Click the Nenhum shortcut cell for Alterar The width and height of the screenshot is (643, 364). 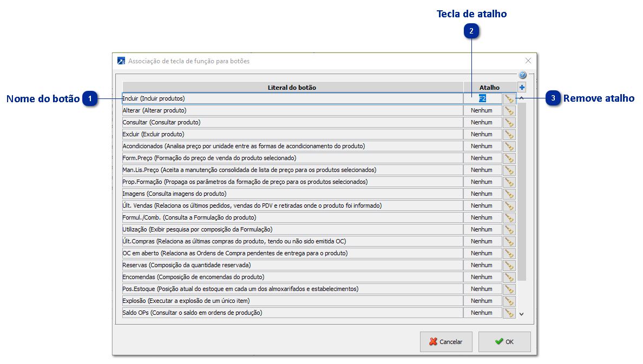coord(483,111)
